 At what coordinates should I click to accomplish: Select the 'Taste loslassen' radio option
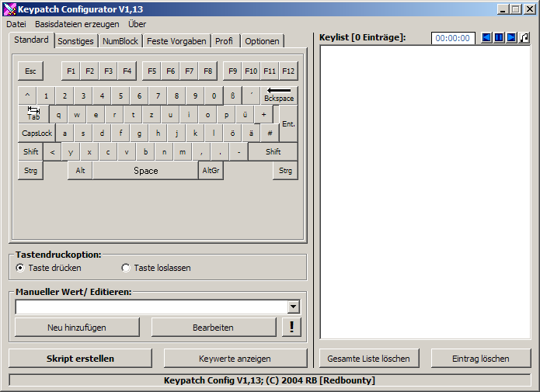click(x=126, y=268)
